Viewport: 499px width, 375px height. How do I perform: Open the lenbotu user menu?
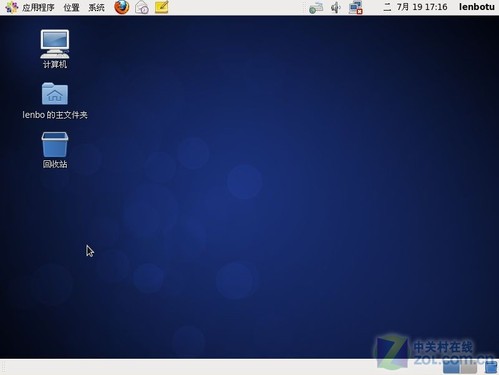click(x=477, y=7)
